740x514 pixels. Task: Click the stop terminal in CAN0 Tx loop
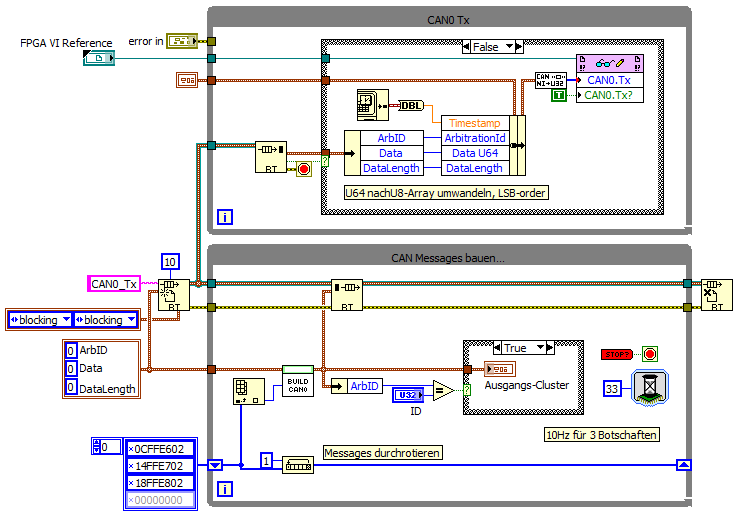click(304, 169)
